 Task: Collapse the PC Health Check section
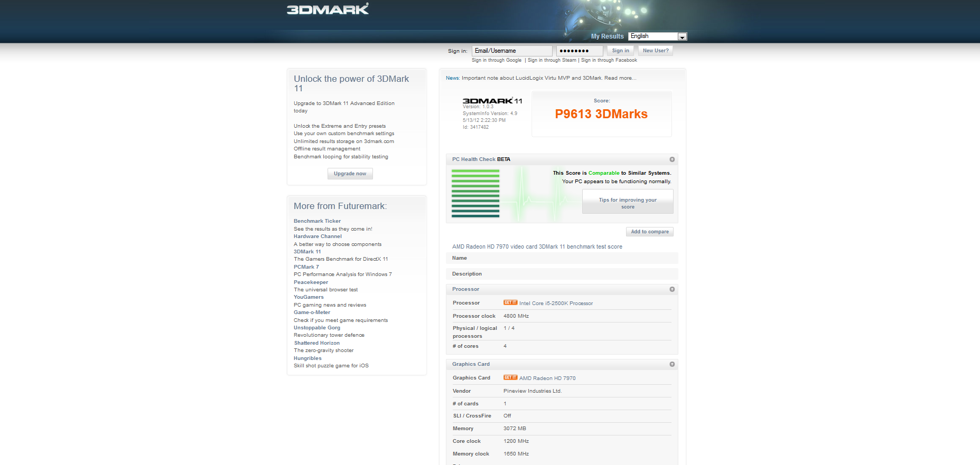coord(672,159)
